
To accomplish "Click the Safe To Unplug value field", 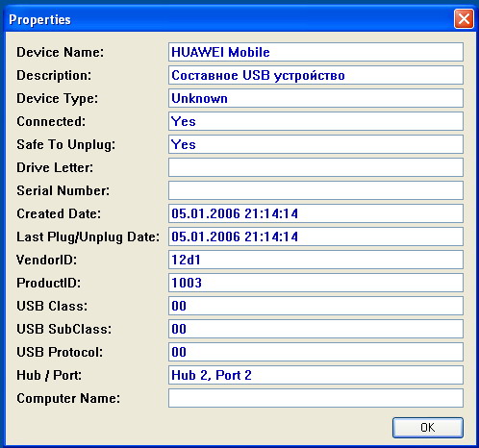I will click(315, 144).
